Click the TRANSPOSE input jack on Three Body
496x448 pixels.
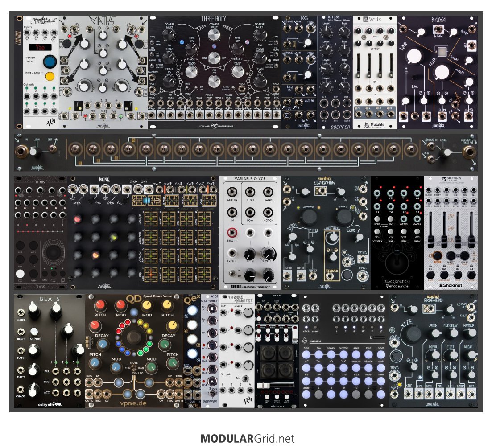(x=152, y=78)
